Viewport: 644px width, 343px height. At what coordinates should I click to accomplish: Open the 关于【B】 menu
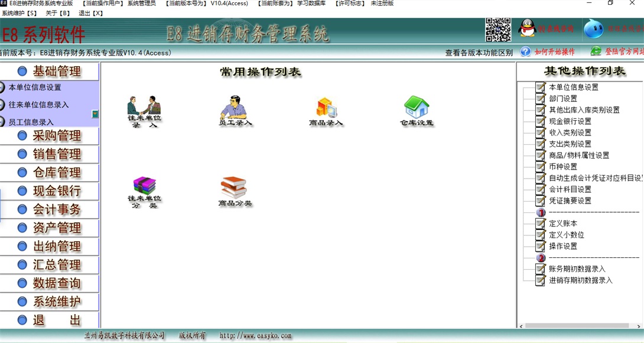58,13
